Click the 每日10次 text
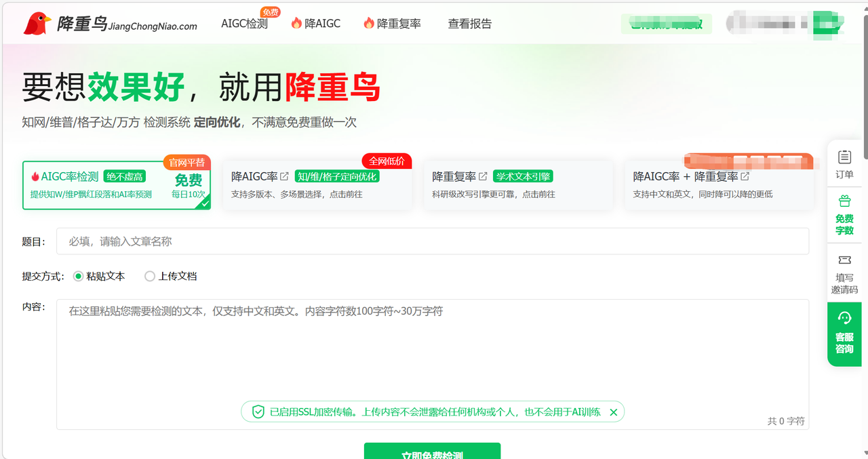 (188, 195)
